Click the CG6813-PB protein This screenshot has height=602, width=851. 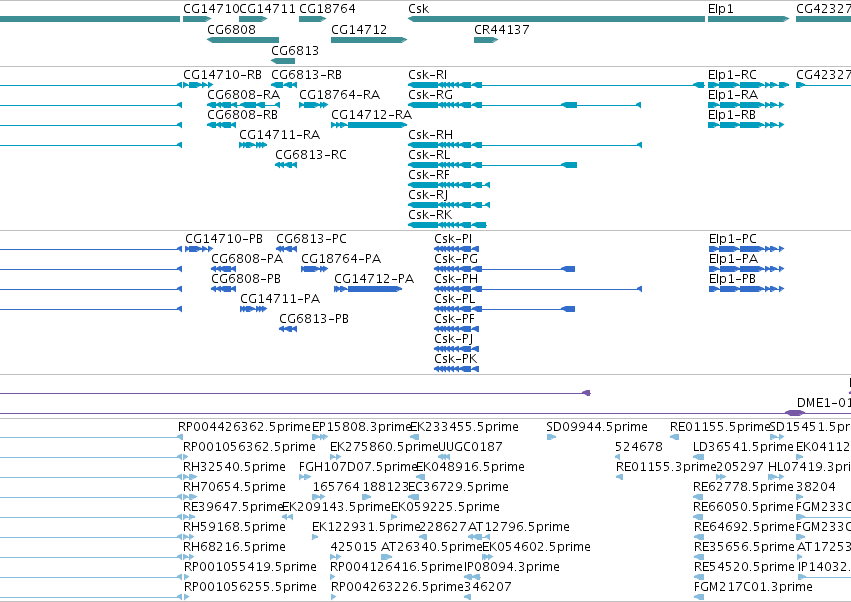click(288, 329)
